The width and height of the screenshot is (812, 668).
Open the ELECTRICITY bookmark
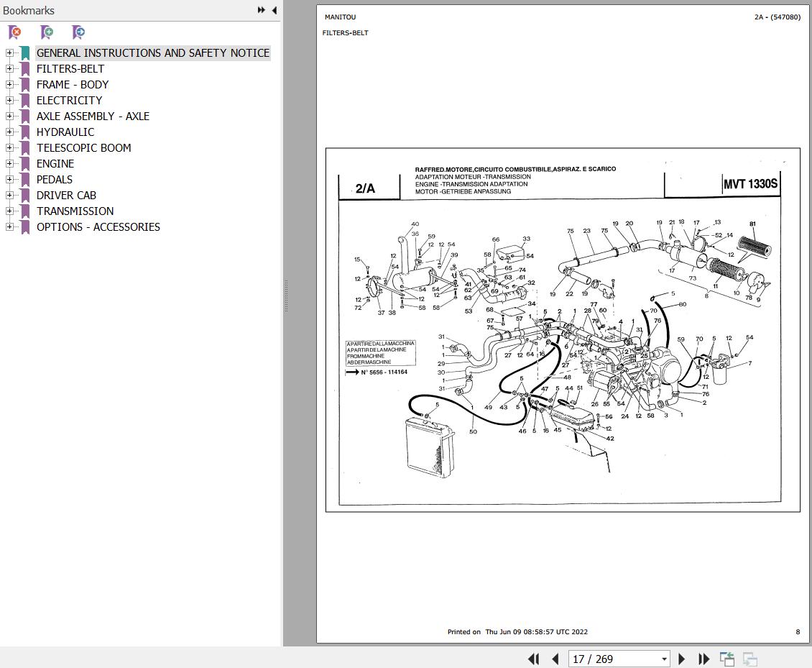coord(70,101)
